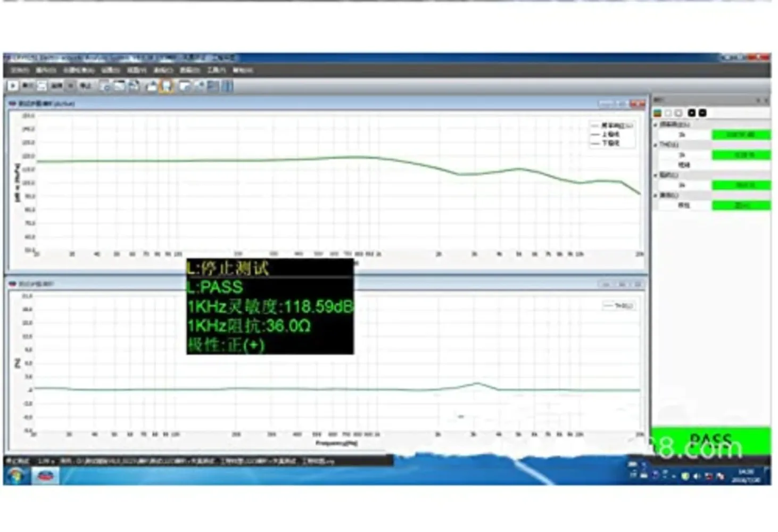Viewport: 778px width, 532px height.
Task: Click black minus icon in results panel
Action: [x=702, y=113]
